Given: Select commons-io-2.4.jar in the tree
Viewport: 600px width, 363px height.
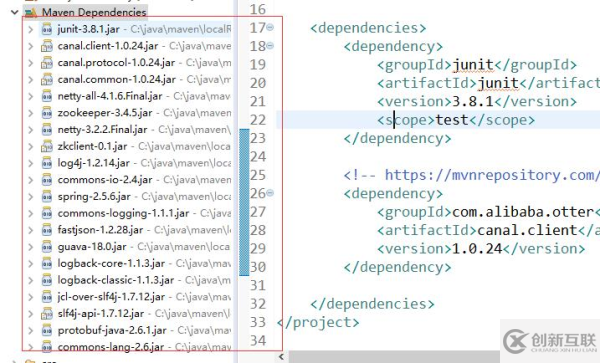Looking at the screenshot, I should coord(105,180).
